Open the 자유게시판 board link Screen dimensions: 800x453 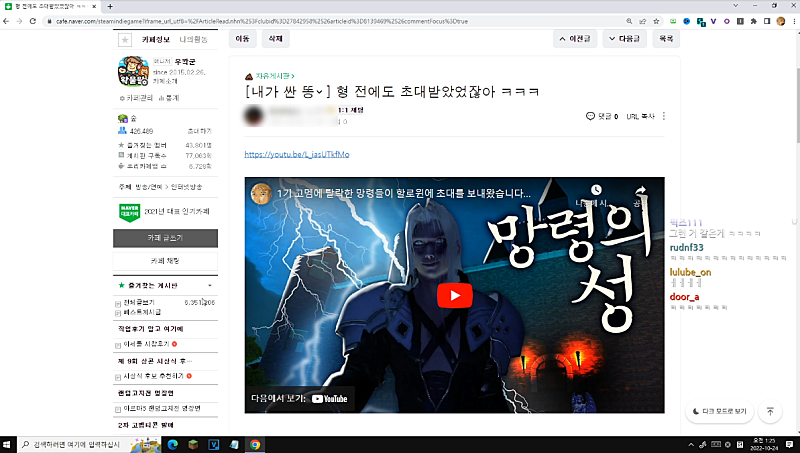click(x=273, y=76)
